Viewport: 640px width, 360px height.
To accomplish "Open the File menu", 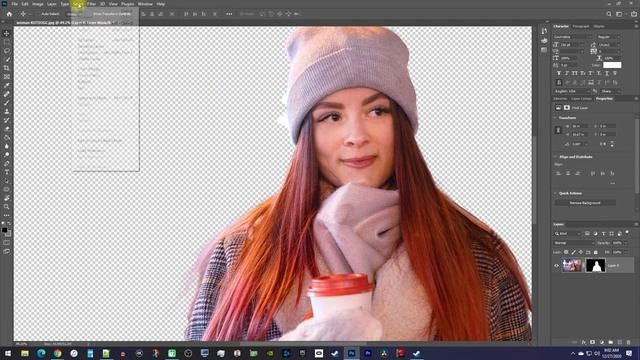I will pyautogui.click(x=14, y=4).
